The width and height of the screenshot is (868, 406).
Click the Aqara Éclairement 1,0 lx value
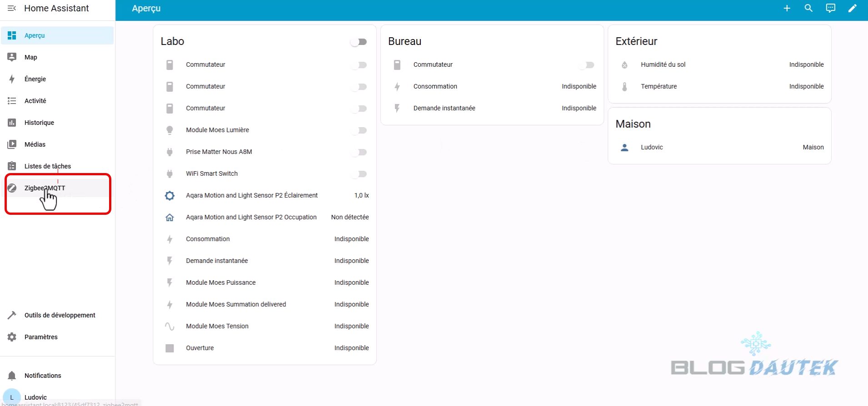point(361,195)
